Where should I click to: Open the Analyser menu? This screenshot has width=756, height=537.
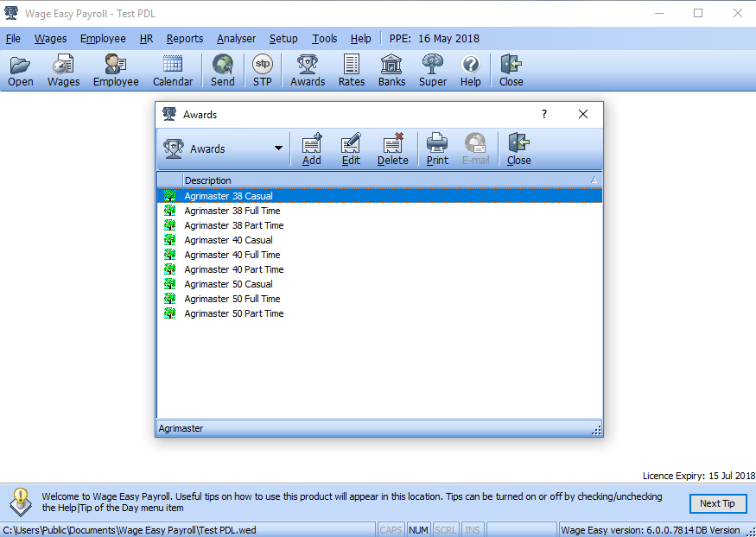(x=236, y=39)
